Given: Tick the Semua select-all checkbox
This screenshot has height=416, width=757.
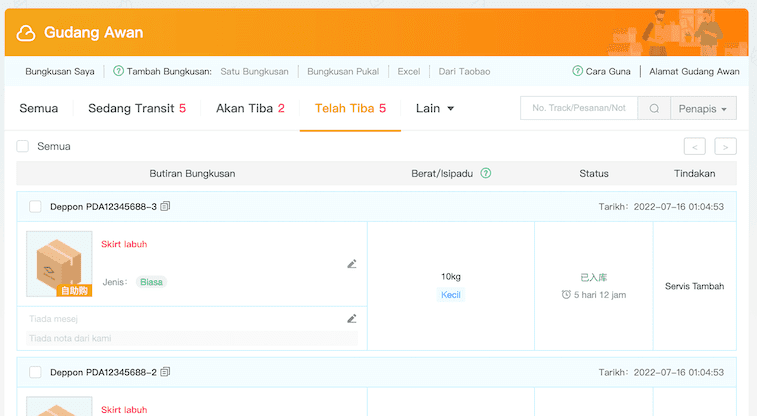Looking at the screenshot, I should pos(23,146).
